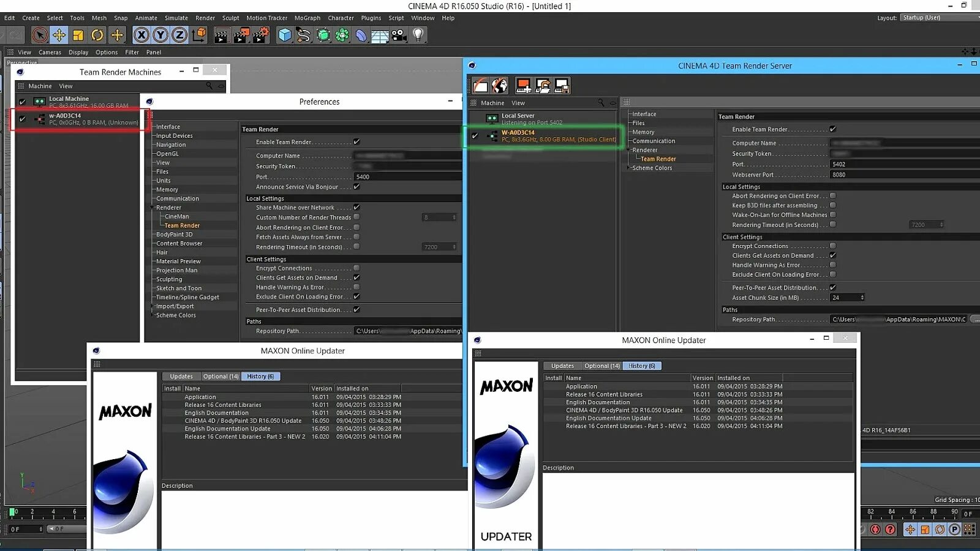
Task: Open the spline pen tools icon
Action: (304, 35)
